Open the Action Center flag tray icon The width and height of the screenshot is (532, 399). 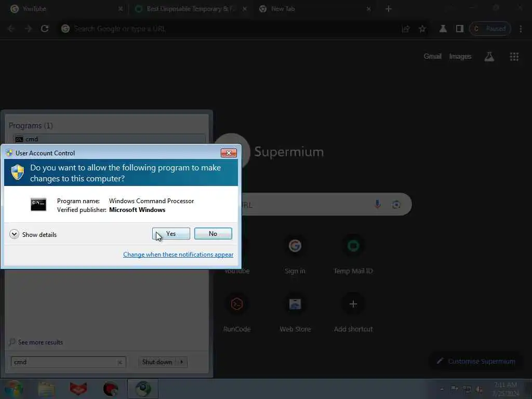point(454,390)
